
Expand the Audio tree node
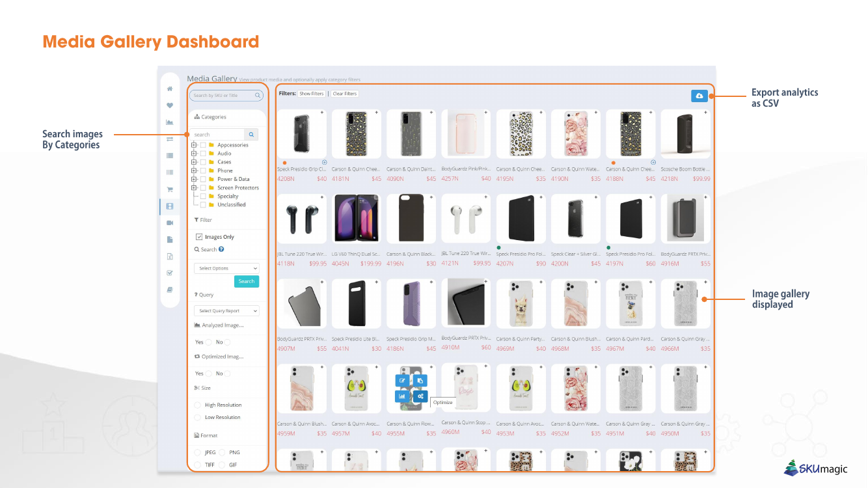[x=195, y=154]
